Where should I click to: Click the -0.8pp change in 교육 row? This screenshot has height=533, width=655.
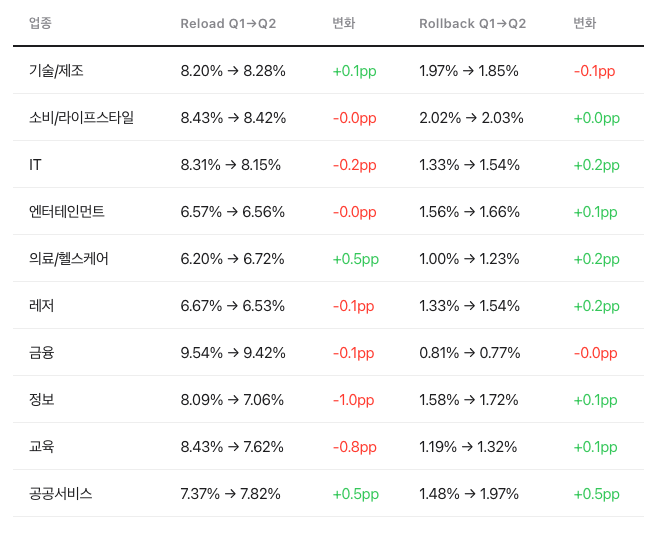coord(355,447)
